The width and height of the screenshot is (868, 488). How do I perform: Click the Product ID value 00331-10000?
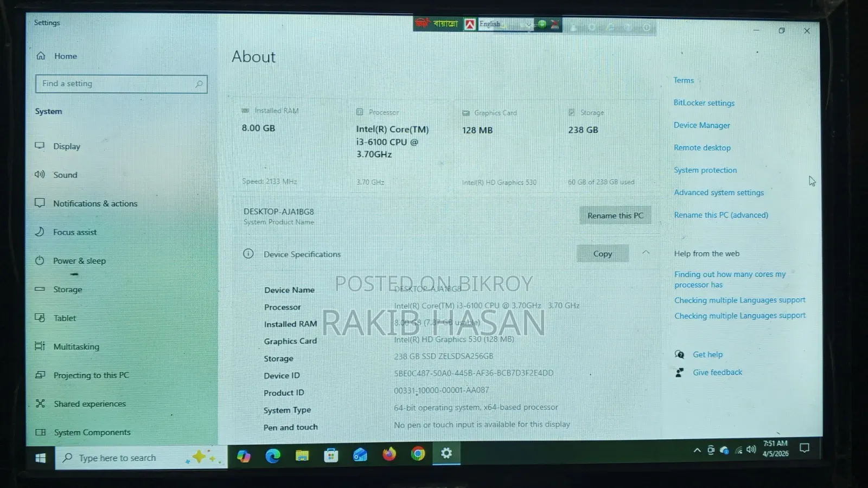pyautogui.click(x=441, y=390)
